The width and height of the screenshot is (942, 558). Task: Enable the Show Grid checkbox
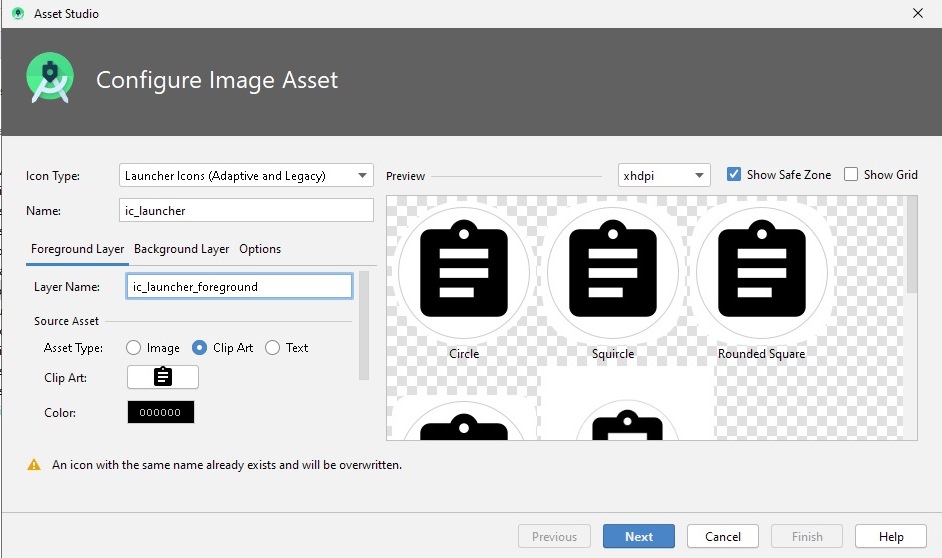(x=851, y=174)
